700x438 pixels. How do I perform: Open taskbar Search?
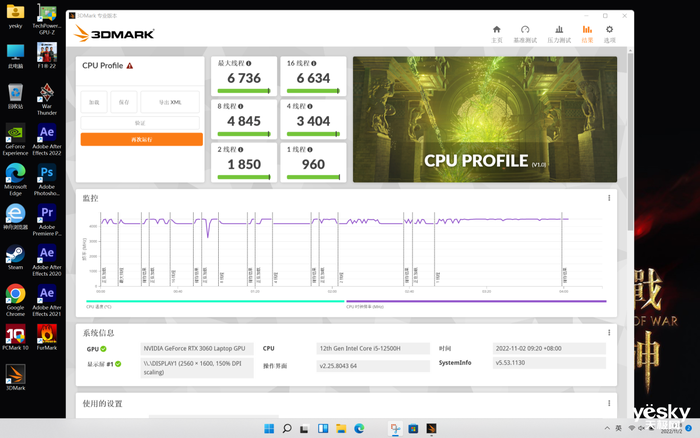pyautogui.click(x=287, y=429)
